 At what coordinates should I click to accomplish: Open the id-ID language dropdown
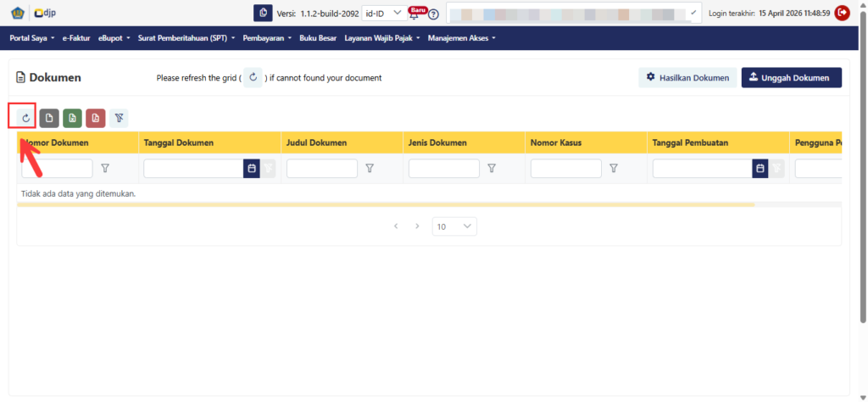[382, 13]
